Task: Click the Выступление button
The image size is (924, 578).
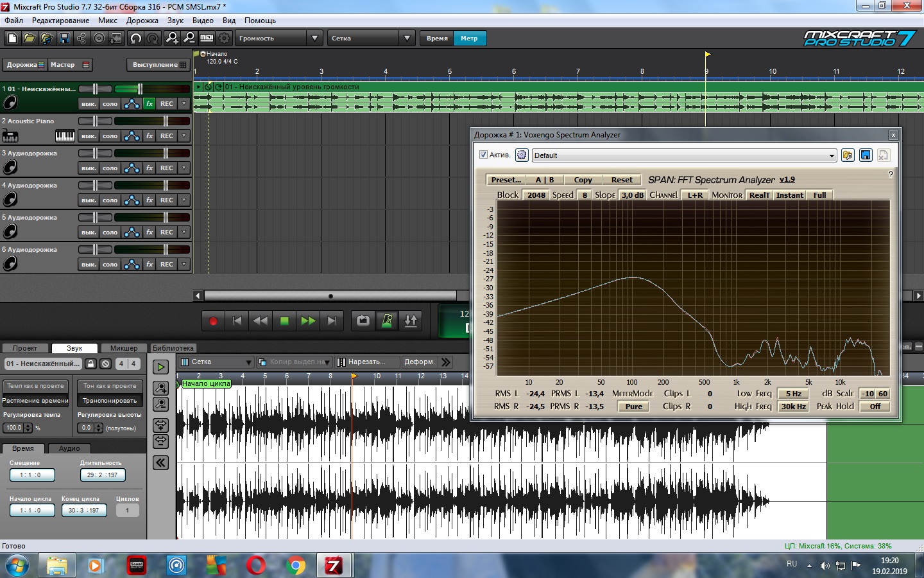Action: pyautogui.click(x=158, y=65)
